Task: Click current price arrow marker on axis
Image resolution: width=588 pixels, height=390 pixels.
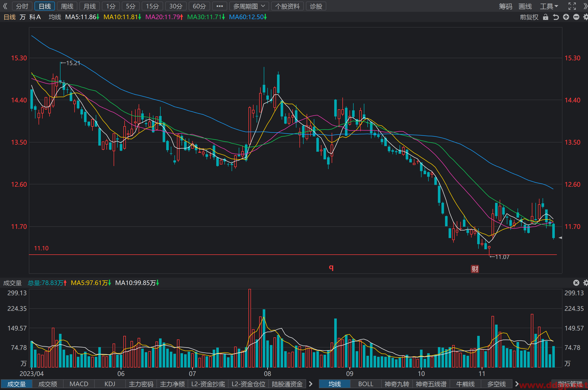Action: 560,238
